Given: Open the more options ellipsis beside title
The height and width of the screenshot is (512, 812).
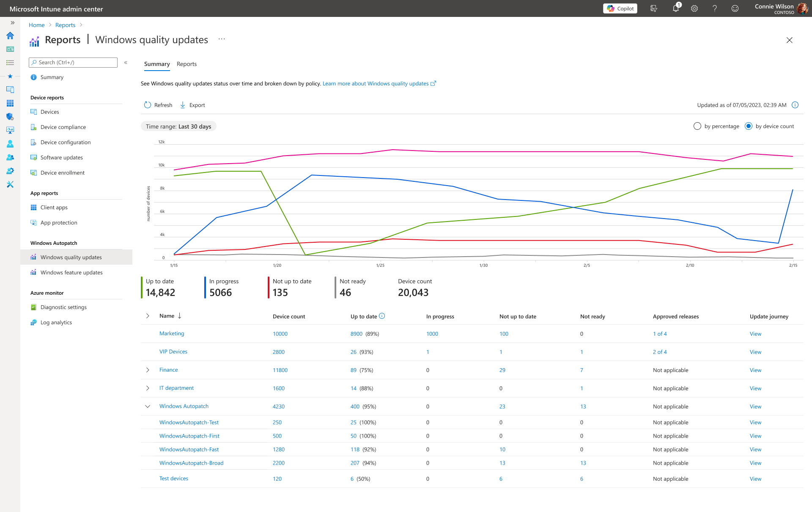Looking at the screenshot, I should [222, 39].
